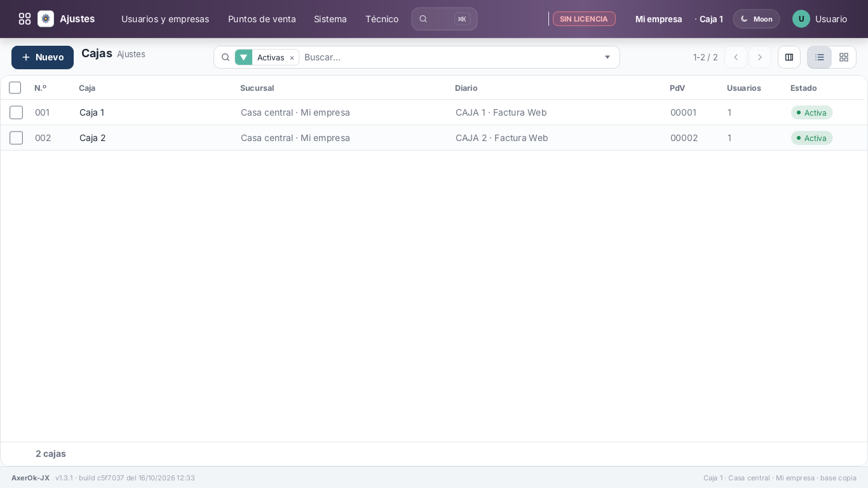The width and height of the screenshot is (868, 488).
Task: Click the CAJA 2 · Factura Web cell
Action: point(501,138)
